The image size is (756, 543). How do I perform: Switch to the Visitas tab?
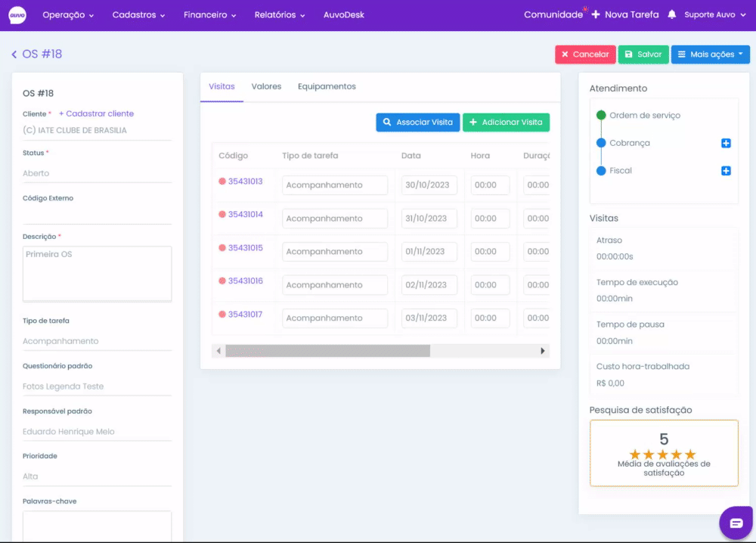tap(222, 86)
